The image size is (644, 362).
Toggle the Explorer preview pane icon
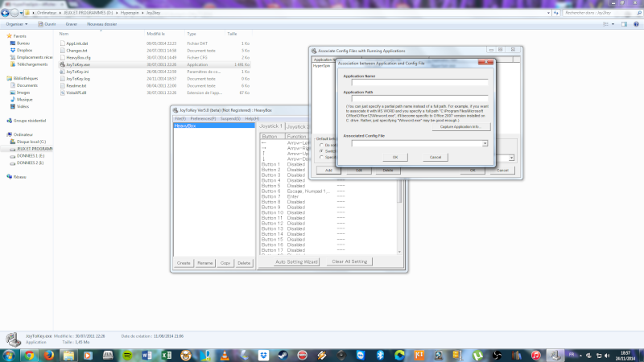coord(625,24)
